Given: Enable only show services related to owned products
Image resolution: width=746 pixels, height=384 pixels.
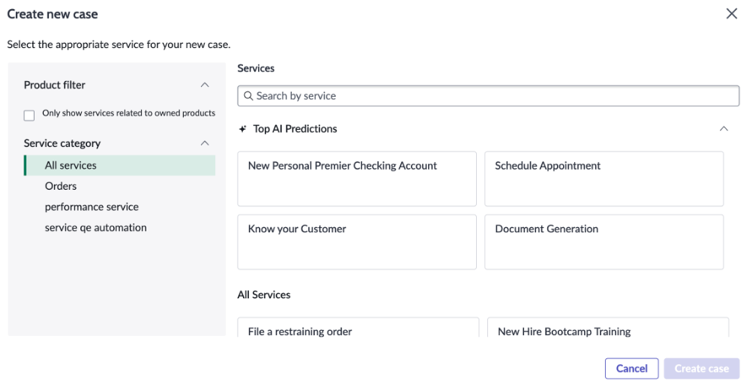Looking at the screenshot, I should click(x=29, y=115).
